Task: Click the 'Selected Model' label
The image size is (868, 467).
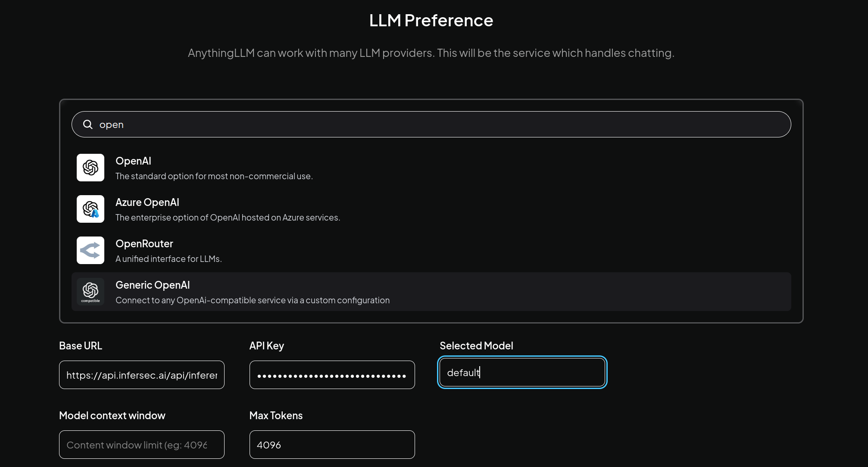Action: coord(476,346)
